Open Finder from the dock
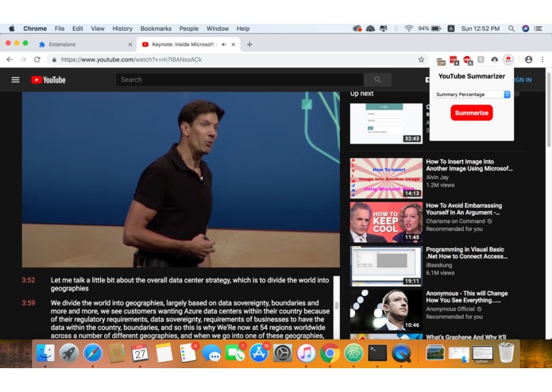This screenshot has width=552, height=392. point(45,352)
